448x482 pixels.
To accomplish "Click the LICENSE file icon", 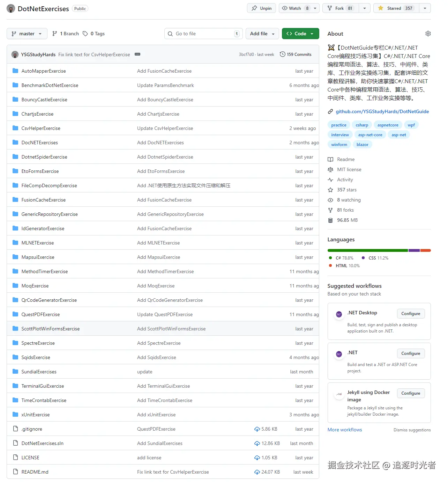I will [15, 458].
